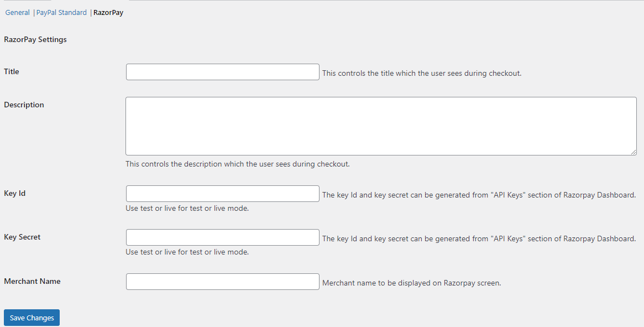Grab the Description textarea resize handle
The image size is (644, 327).
tap(633, 152)
